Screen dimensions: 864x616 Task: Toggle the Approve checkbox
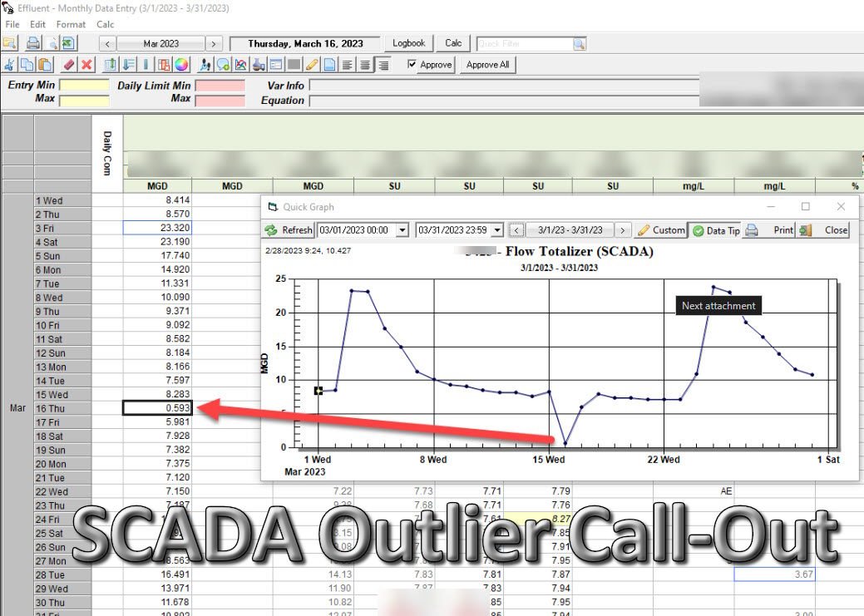412,65
